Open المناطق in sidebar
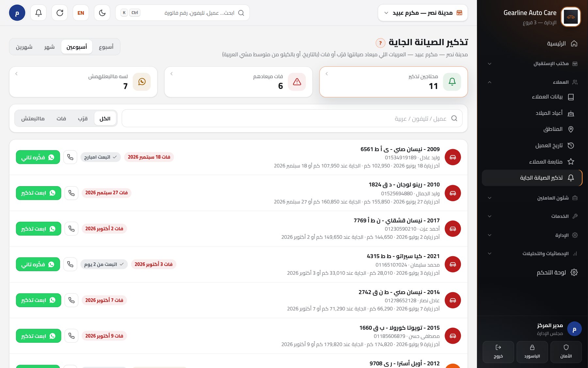 [532, 129]
